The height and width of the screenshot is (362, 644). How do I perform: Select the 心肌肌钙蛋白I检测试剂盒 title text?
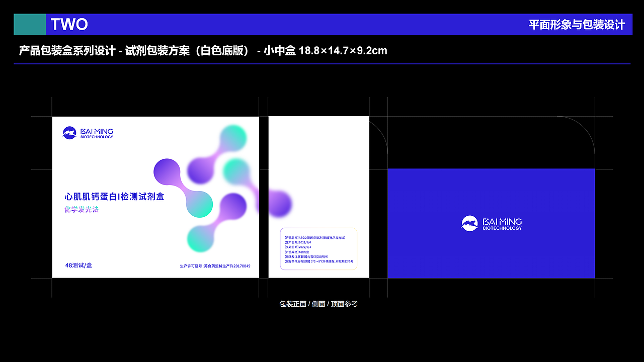(x=113, y=196)
